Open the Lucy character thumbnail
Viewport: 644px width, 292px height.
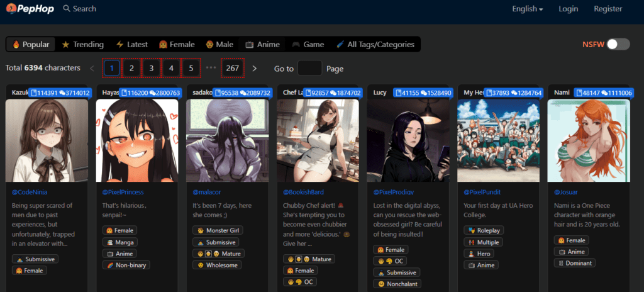click(408, 140)
